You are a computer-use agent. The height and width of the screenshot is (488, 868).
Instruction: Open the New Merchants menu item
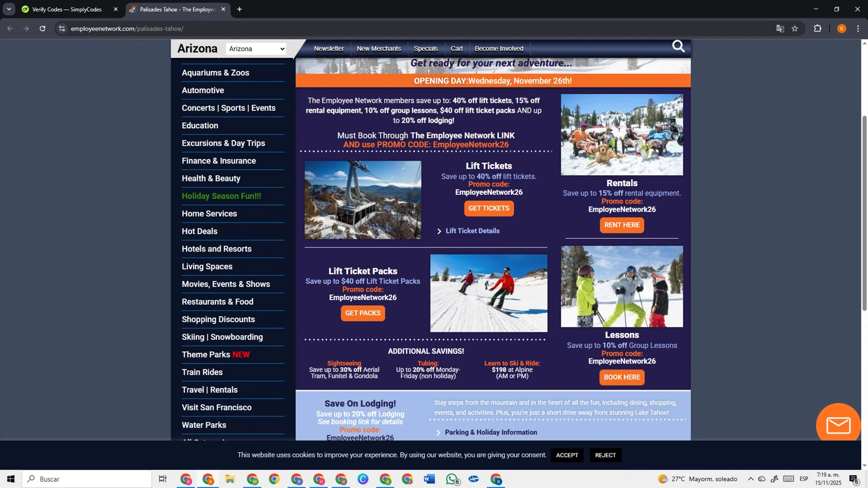[379, 49]
